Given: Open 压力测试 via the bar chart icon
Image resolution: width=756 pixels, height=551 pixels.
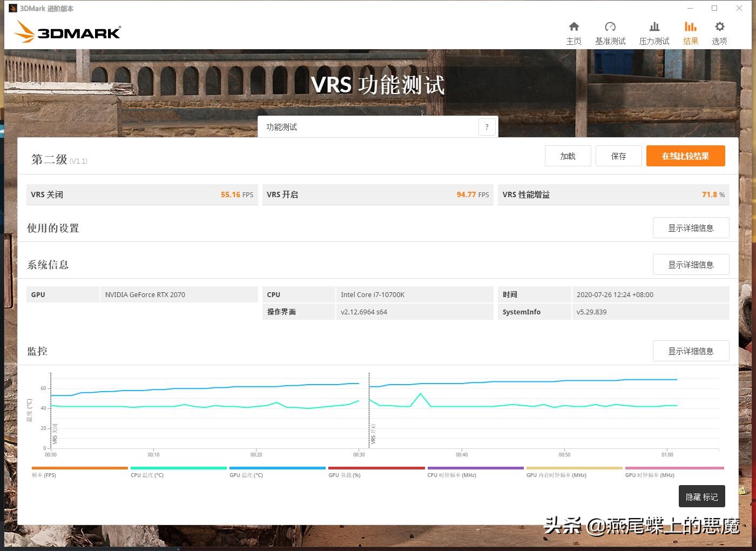Looking at the screenshot, I should point(654,31).
